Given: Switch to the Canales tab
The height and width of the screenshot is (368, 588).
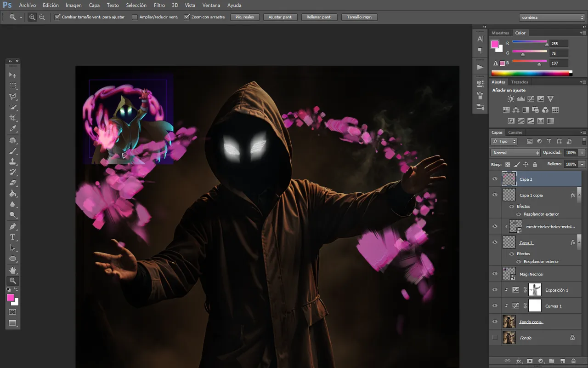Looking at the screenshot, I should coord(515,132).
